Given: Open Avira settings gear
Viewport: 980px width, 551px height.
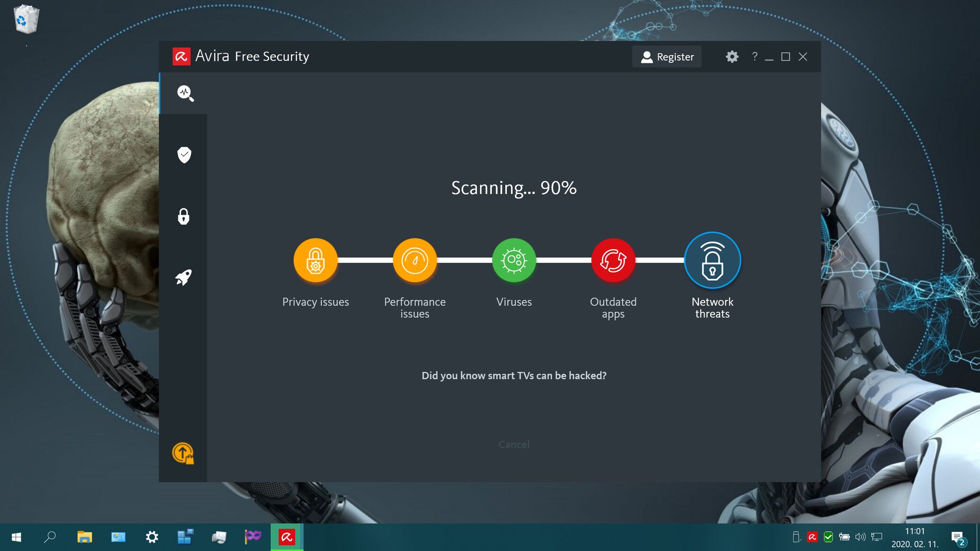Looking at the screenshot, I should [732, 57].
